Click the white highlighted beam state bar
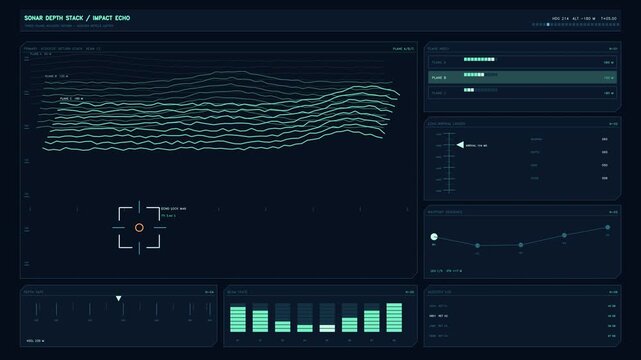Screen dimensions: 641x360 (327, 328)
